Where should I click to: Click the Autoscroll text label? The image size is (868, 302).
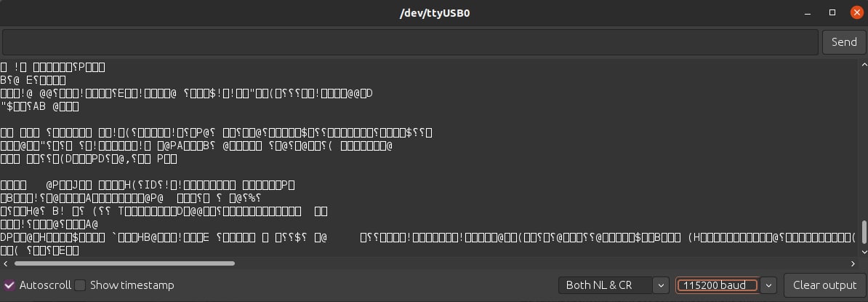click(x=45, y=285)
